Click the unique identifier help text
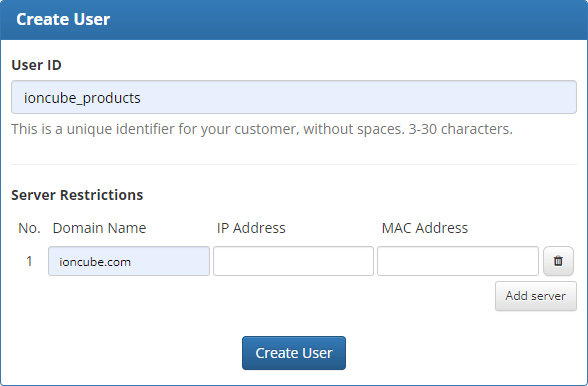Viewport: 588px width, 386px height. pyautogui.click(x=262, y=129)
